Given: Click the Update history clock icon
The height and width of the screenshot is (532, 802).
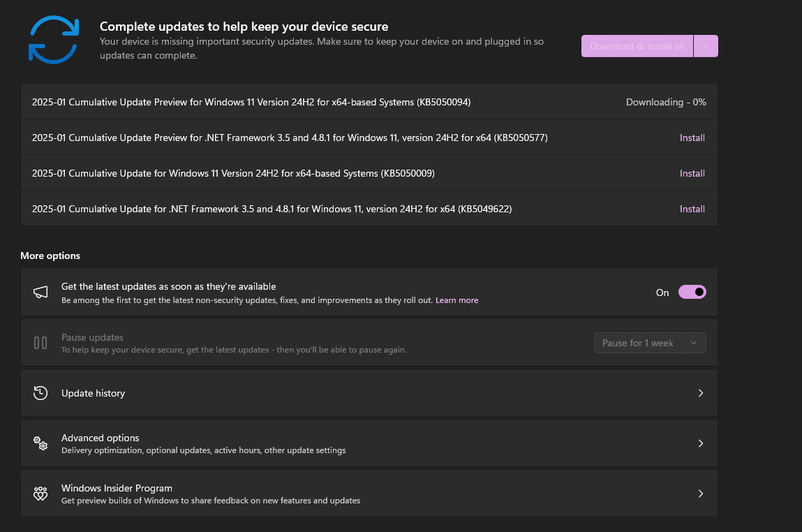Looking at the screenshot, I should point(40,393).
